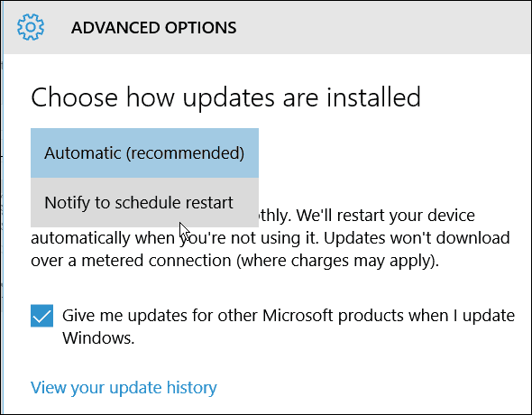
Task: Open View your update history link
Action: [x=124, y=388]
